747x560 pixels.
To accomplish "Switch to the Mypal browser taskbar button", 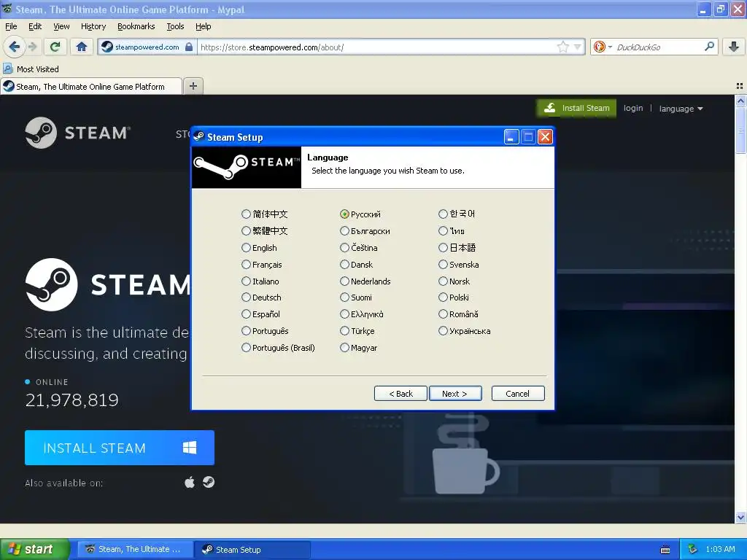I will click(135, 550).
